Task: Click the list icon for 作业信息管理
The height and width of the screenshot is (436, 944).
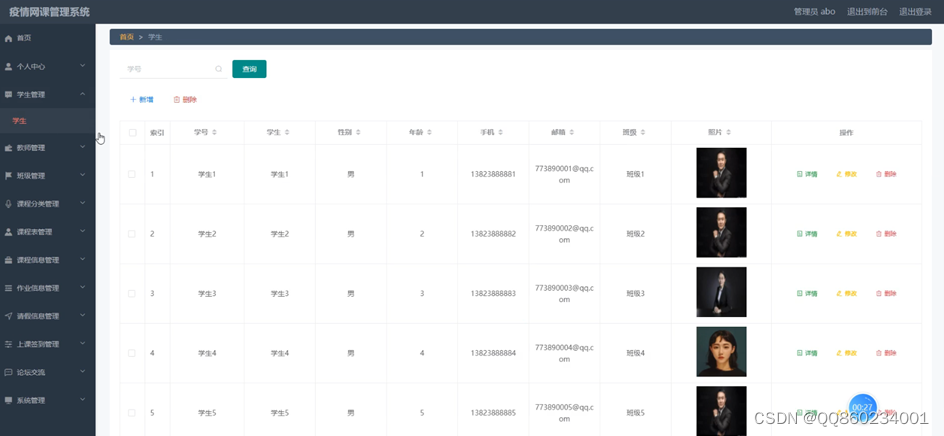Action: pos(8,288)
